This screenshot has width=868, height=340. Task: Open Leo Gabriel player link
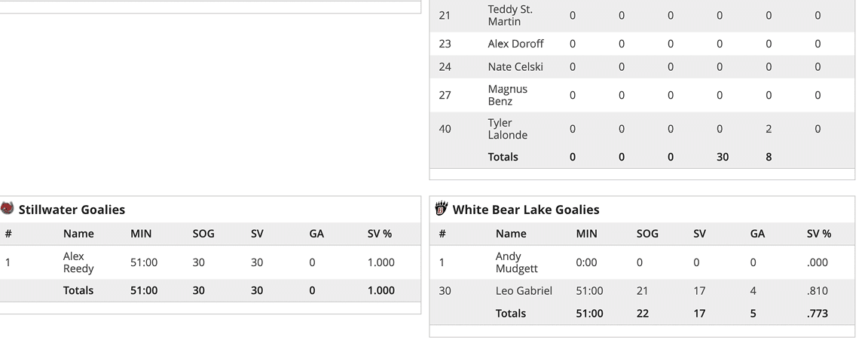pyautogui.click(x=524, y=290)
